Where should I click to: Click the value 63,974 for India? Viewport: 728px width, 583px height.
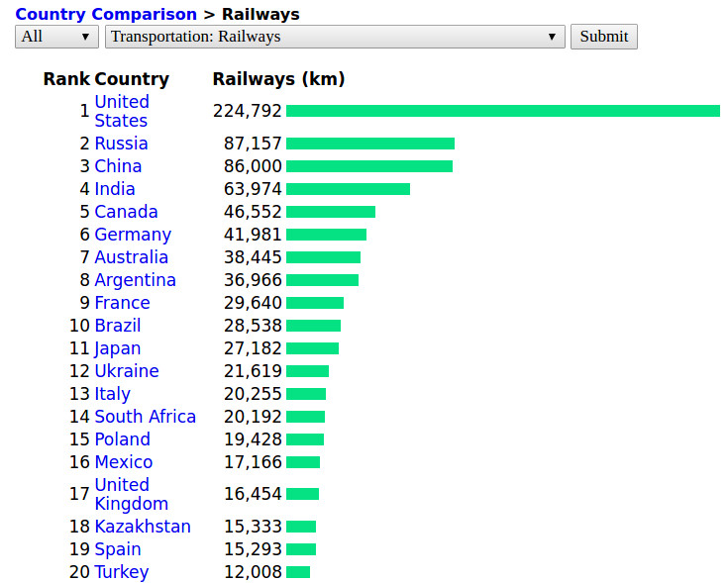click(x=253, y=189)
